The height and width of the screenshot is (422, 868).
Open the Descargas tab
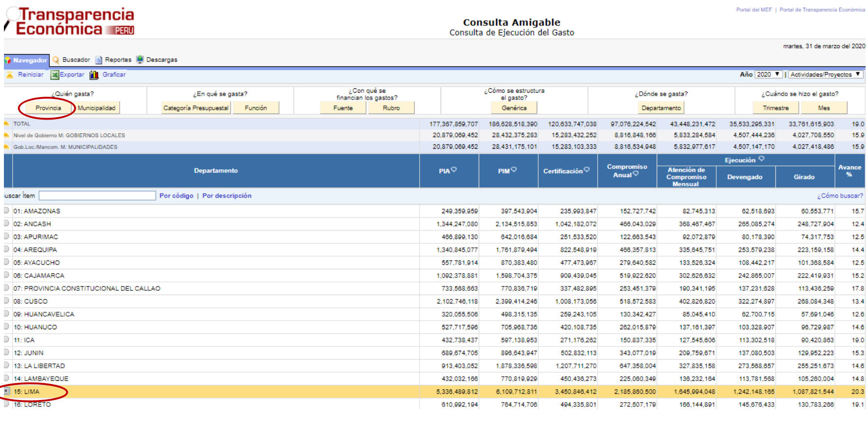[x=161, y=60]
